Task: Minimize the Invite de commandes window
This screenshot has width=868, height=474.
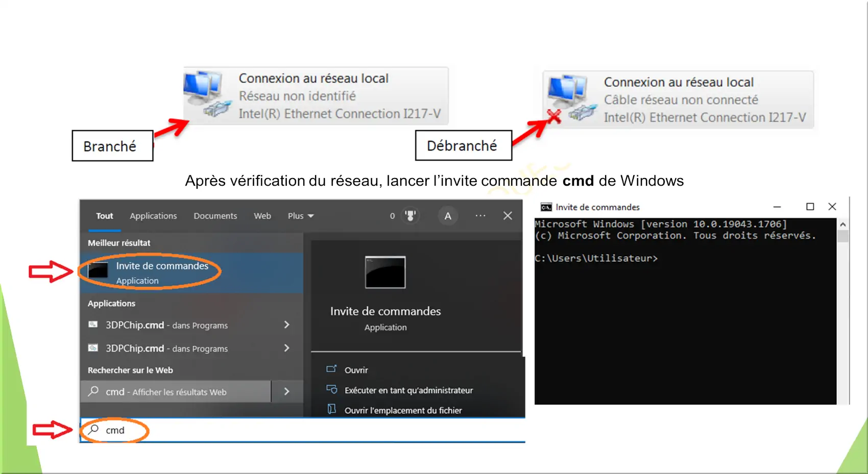Action: point(777,207)
